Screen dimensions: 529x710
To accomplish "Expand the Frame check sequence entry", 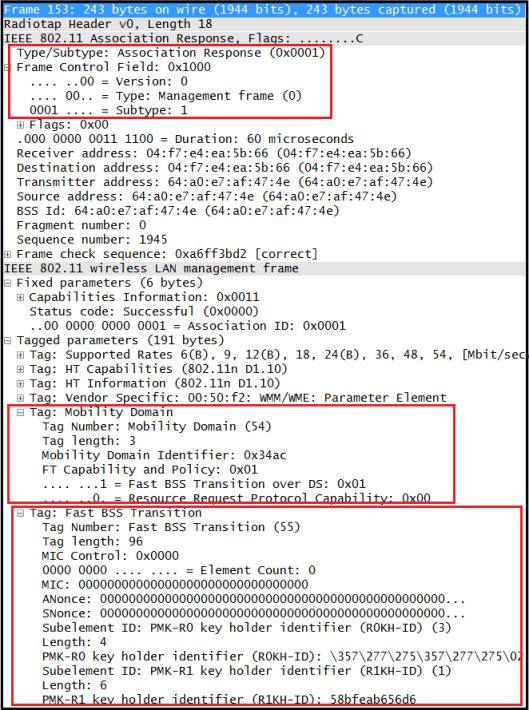I will click(x=7, y=254).
